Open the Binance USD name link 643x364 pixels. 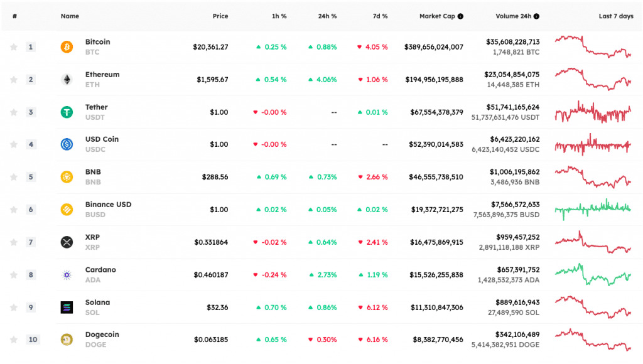pyautogui.click(x=108, y=205)
